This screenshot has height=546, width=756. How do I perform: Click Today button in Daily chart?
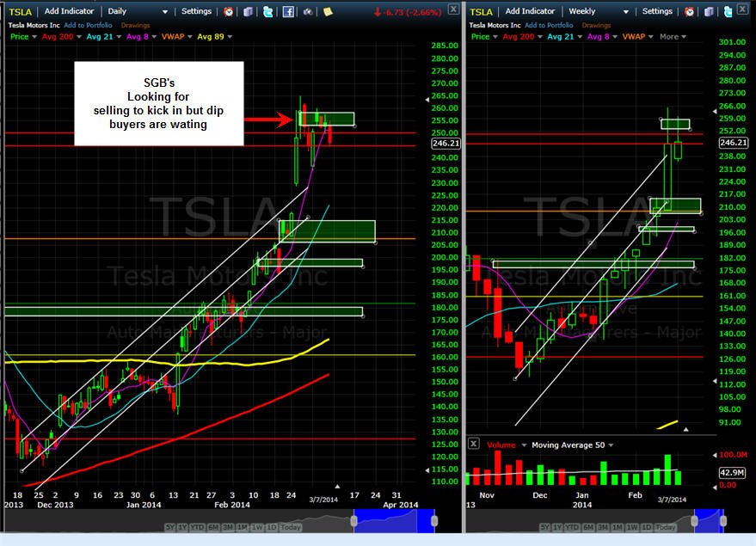coord(291,527)
